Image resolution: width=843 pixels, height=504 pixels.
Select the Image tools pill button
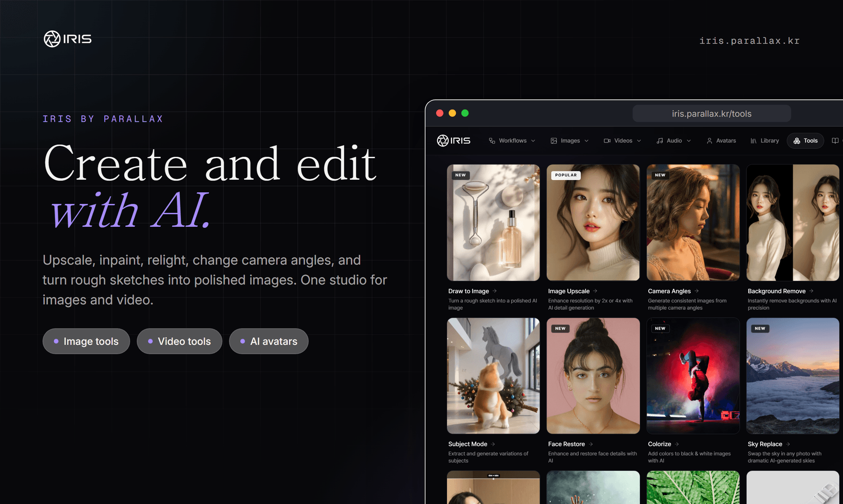86,341
